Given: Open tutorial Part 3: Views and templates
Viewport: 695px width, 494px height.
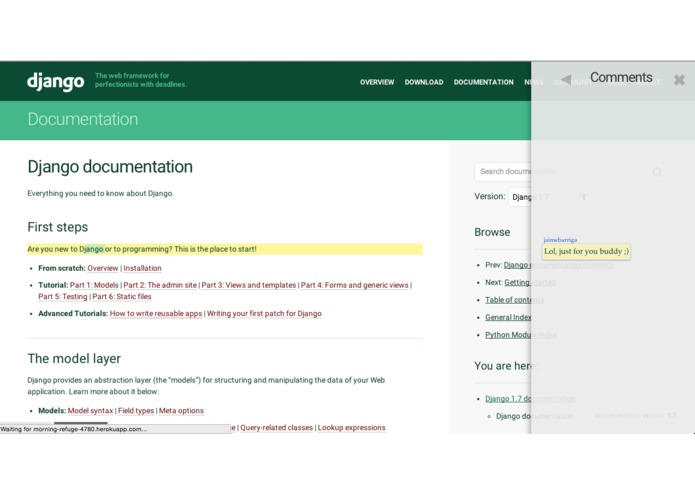Looking at the screenshot, I should (249, 285).
